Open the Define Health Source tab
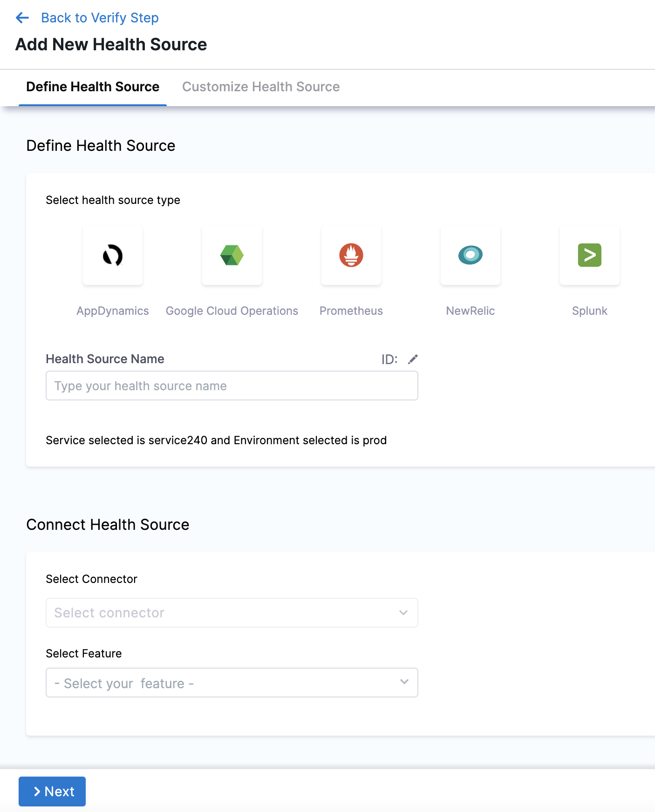The width and height of the screenshot is (655, 812). click(x=93, y=87)
